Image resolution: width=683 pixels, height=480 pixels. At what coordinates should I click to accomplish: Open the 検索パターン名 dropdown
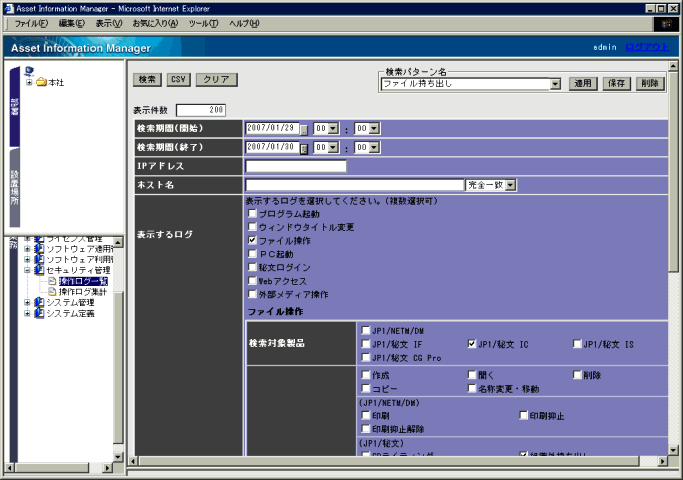tap(555, 84)
